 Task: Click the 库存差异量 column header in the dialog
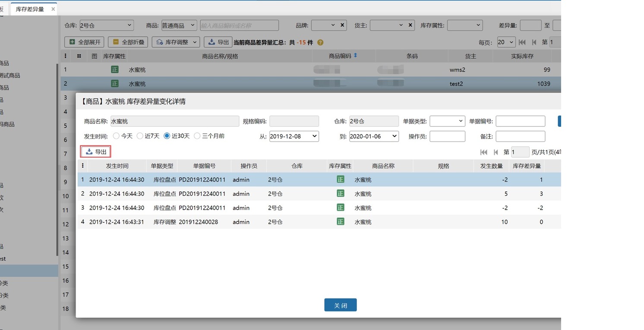(527, 166)
